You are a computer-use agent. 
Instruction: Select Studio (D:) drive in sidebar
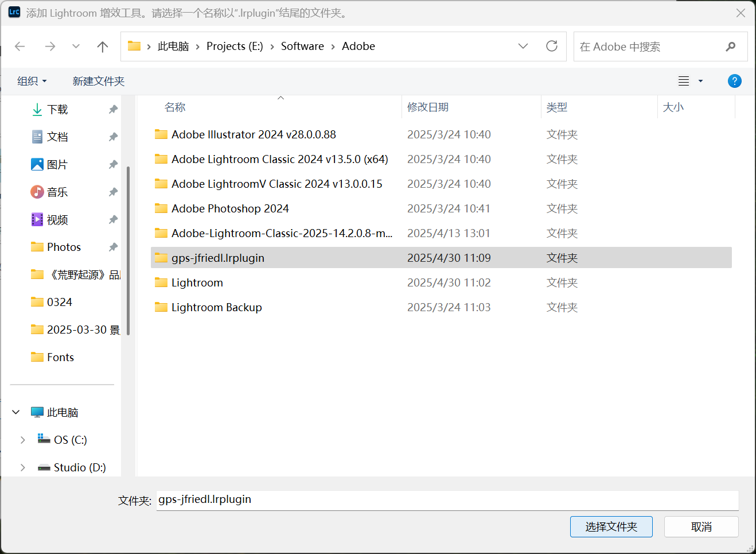[79, 467]
